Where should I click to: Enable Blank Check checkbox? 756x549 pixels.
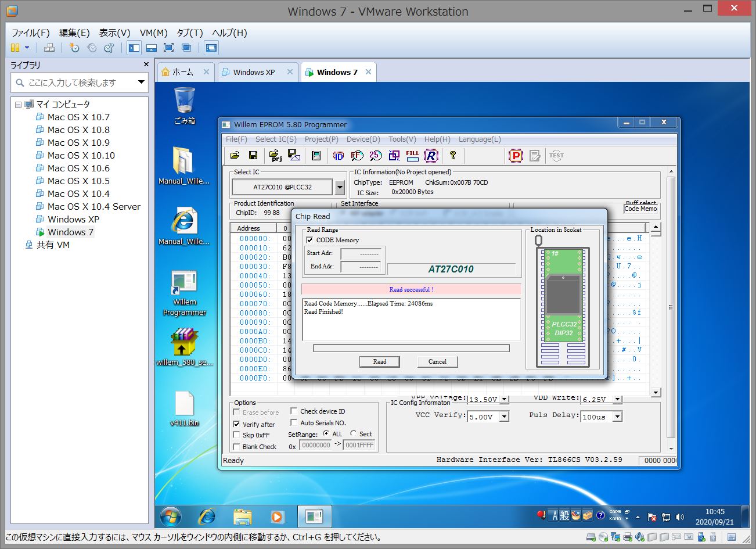(236, 446)
